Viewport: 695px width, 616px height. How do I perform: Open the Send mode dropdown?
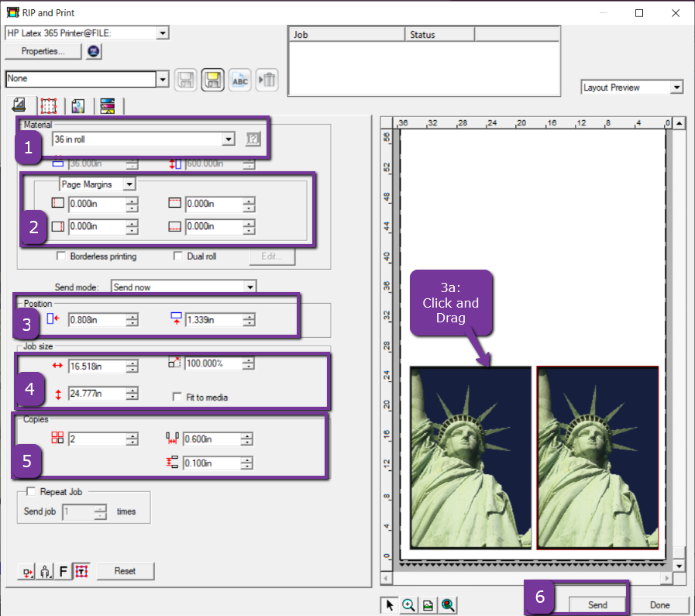(249, 287)
